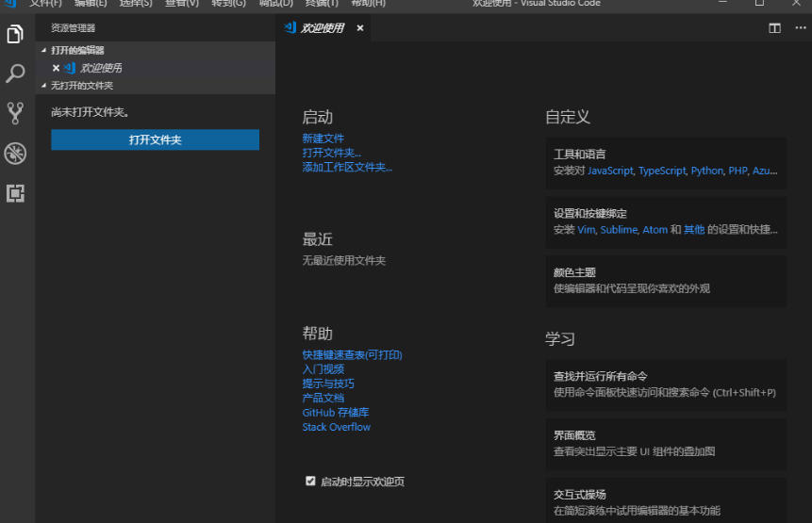Click the 打开文件夹 button
The height and width of the screenshot is (523, 812).
pos(155,139)
